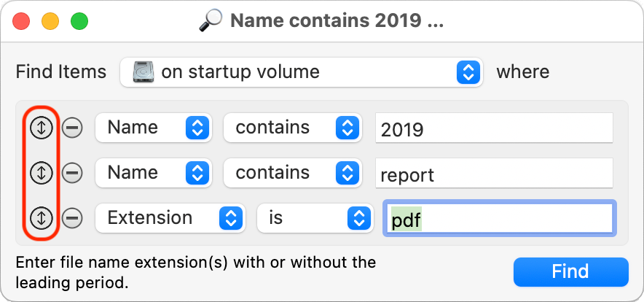Remove the Extension criterion row
644x302 pixels.
[71, 217]
